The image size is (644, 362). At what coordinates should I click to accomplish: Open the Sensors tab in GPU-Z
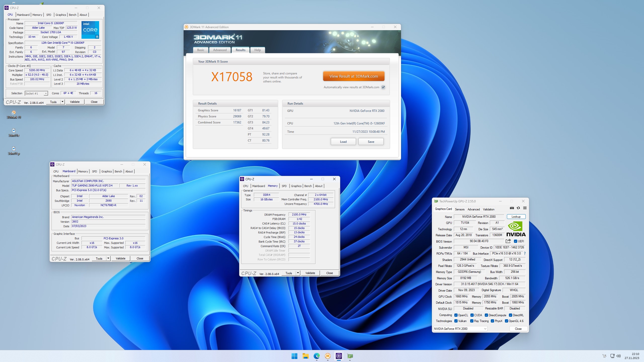[460, 209]
